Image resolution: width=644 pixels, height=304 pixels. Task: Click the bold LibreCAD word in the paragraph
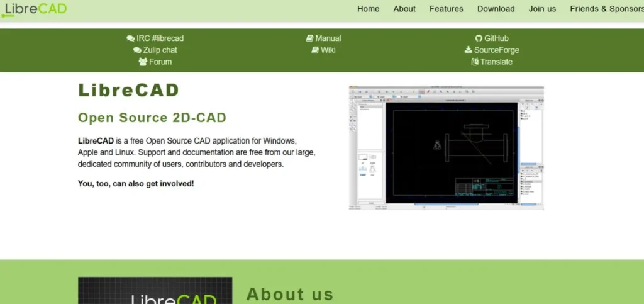pos(96,141)
